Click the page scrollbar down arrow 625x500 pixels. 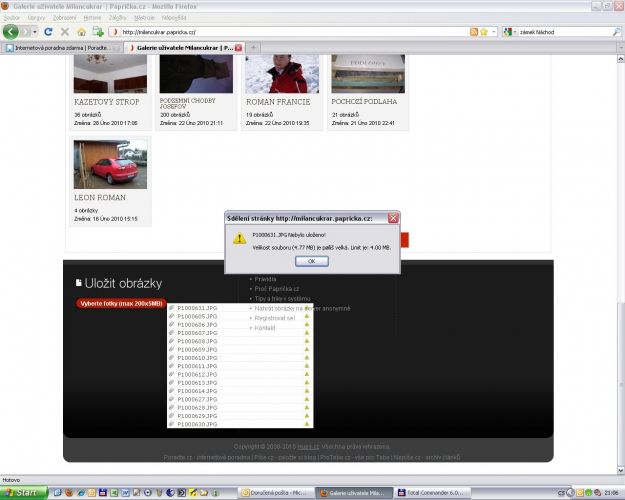(x=621, y=470)
